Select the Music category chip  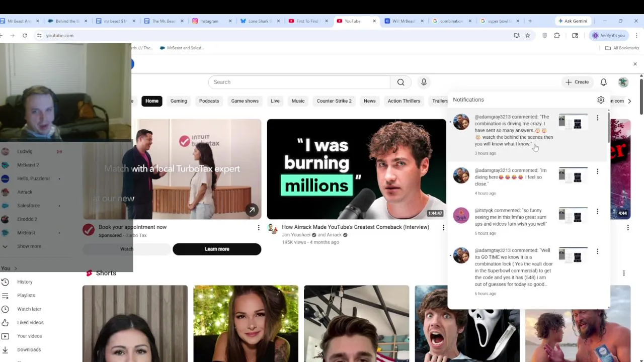coord(298,101)
